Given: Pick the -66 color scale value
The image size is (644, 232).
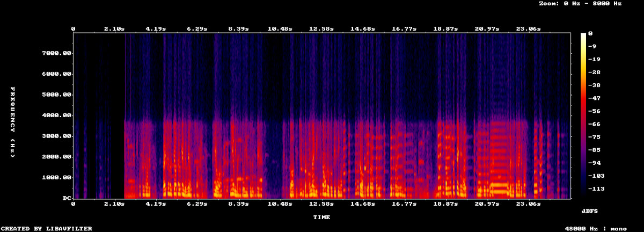Looking at the screenshot, I should click(594, 124).
